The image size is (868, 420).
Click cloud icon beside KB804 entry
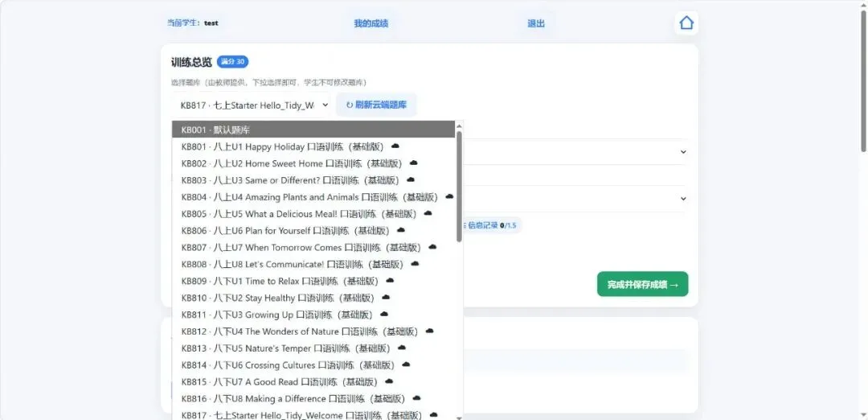pos(449,196)
